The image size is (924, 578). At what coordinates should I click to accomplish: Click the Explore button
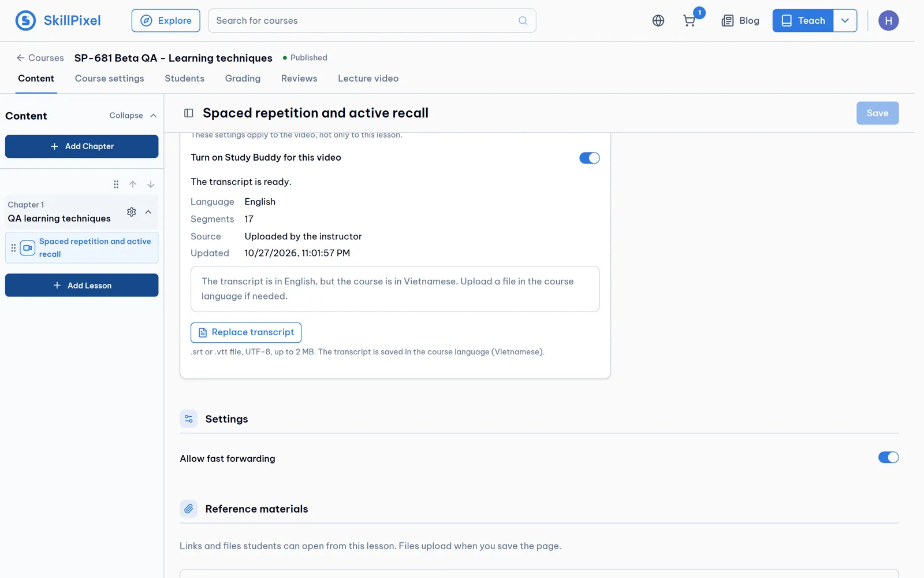166,21
